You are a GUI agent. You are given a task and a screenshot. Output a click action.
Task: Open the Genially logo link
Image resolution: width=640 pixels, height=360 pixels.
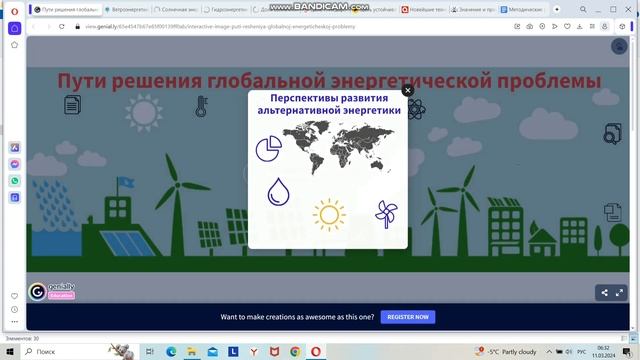[x=52, y=291]
